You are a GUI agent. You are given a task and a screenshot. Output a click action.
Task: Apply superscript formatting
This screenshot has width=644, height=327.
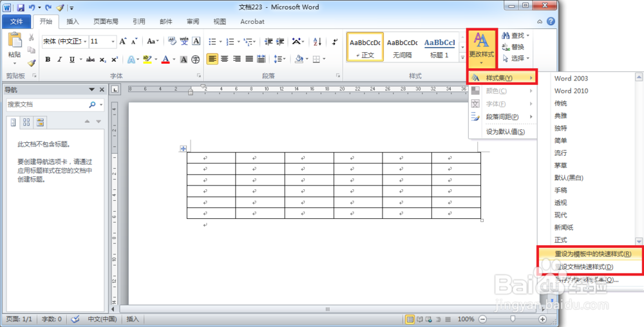(115, 59)
